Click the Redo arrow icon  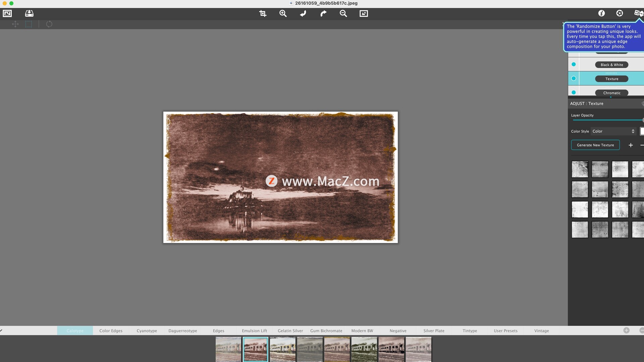(x=323, y=13)
